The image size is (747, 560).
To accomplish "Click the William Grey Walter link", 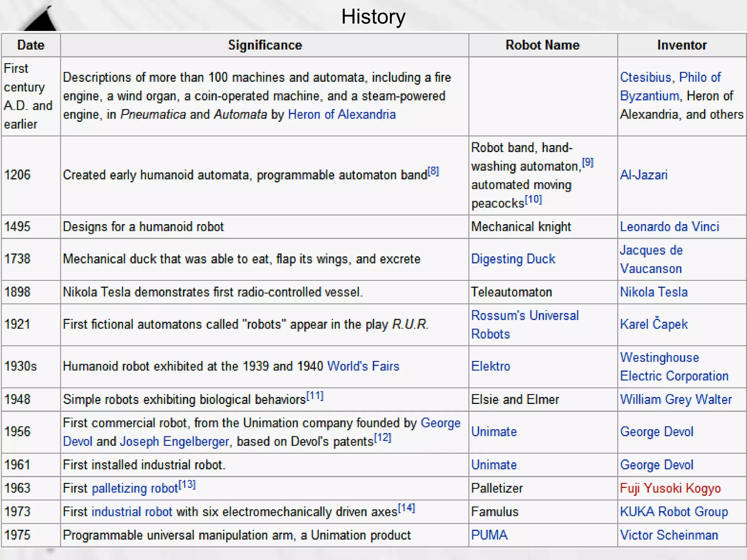I will (676, 400).
